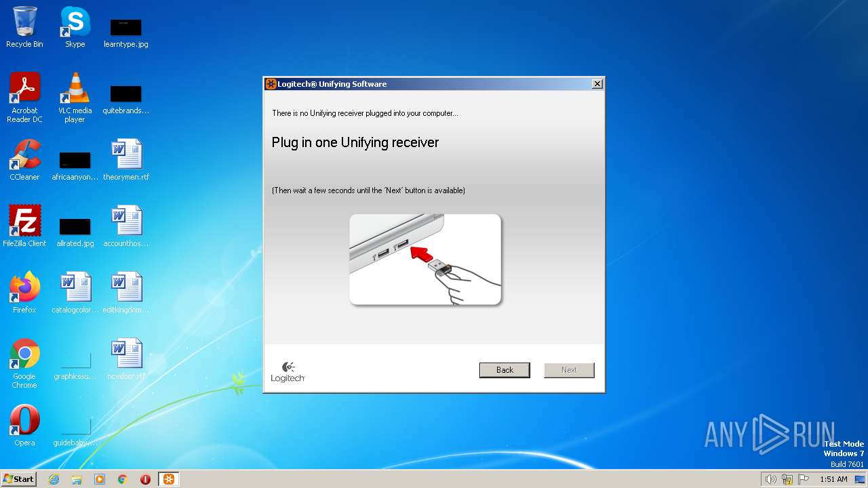The height and width of the screenshot is (488, 868).
Task: Select the allrated.jpg desktop file
Action: (75, 232)
